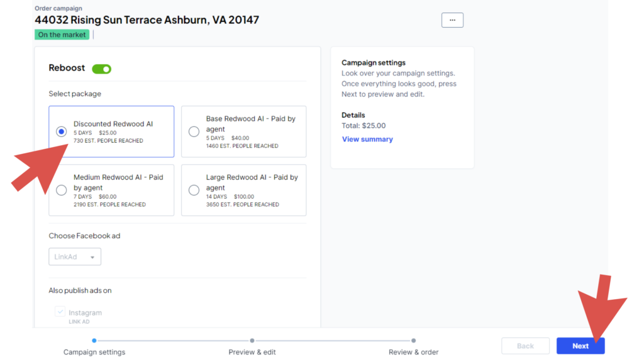Click the Preview & edit step label
Image resolution: width=644 pixels, height=362 pixels.
point(252,352)
